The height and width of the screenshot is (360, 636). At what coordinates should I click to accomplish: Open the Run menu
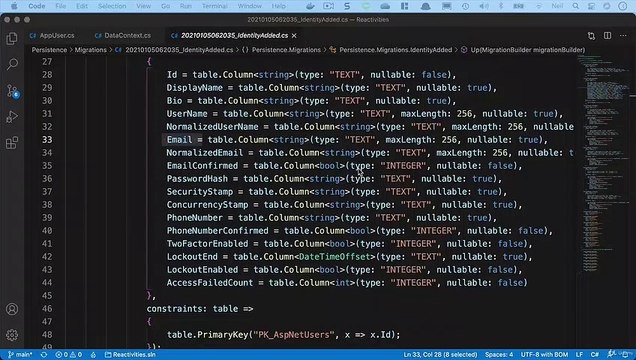186,6
